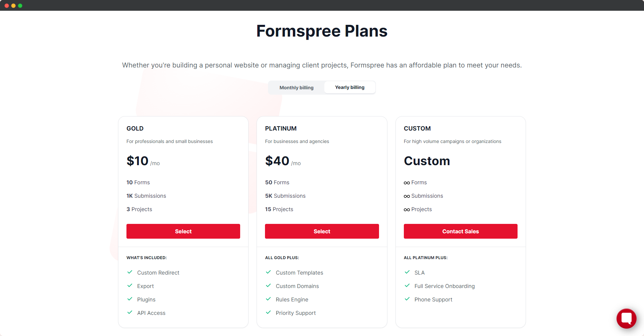The width and height of the screenshot is (644, 336).
Task: Click the checkmark next to Phone Support
Action: 407,299
